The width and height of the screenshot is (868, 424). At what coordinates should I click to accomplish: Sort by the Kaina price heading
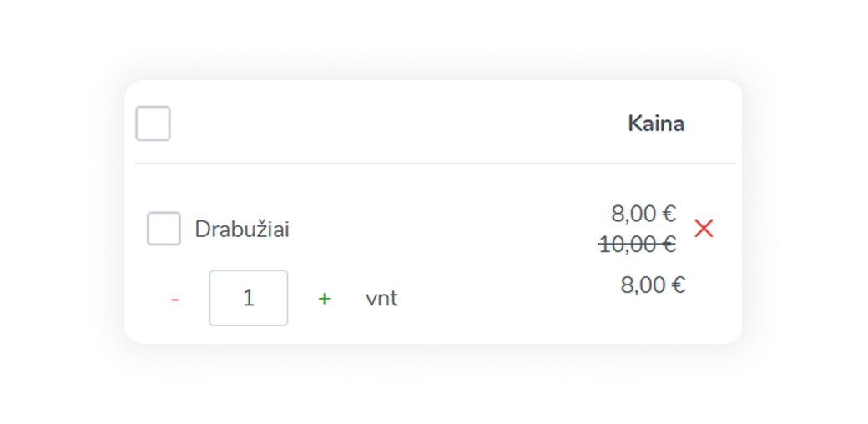655,124
